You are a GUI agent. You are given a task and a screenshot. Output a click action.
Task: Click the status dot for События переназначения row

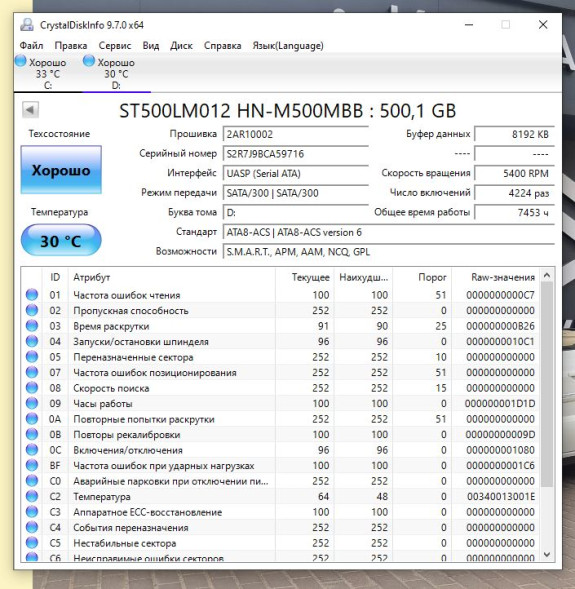[32, 527]
